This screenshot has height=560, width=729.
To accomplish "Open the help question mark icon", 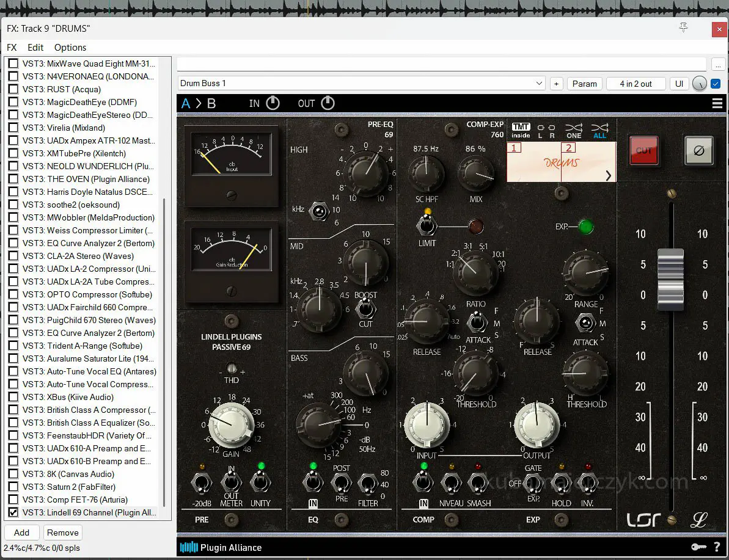I will point(717,547).
